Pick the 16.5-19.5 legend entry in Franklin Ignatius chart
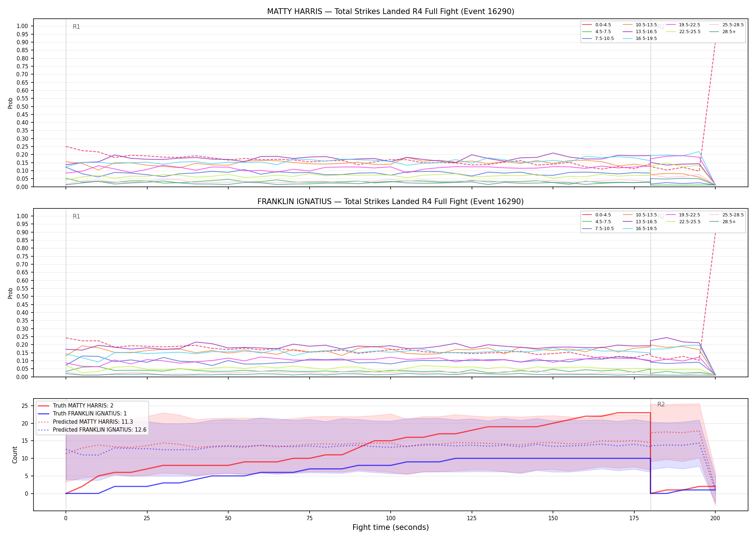The height and width of the screenshot is (540, 756). pyautogui.click(x=640, y=229)
